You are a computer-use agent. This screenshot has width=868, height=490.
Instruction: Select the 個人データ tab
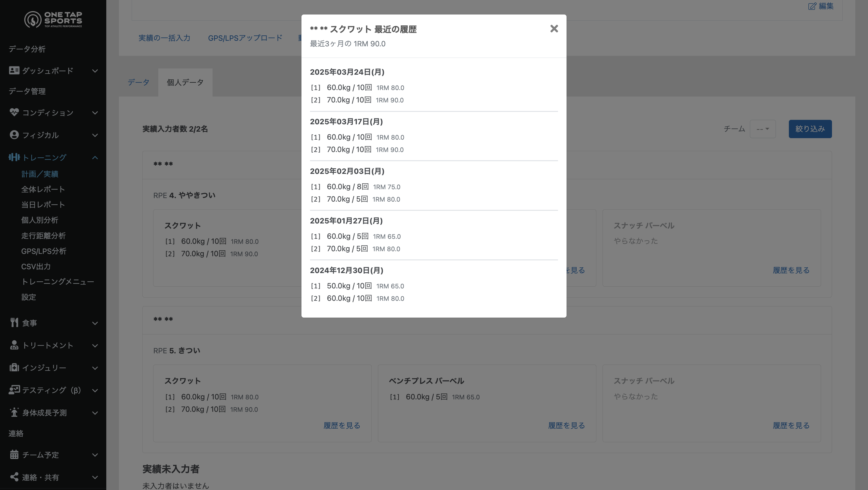(185, 82)
